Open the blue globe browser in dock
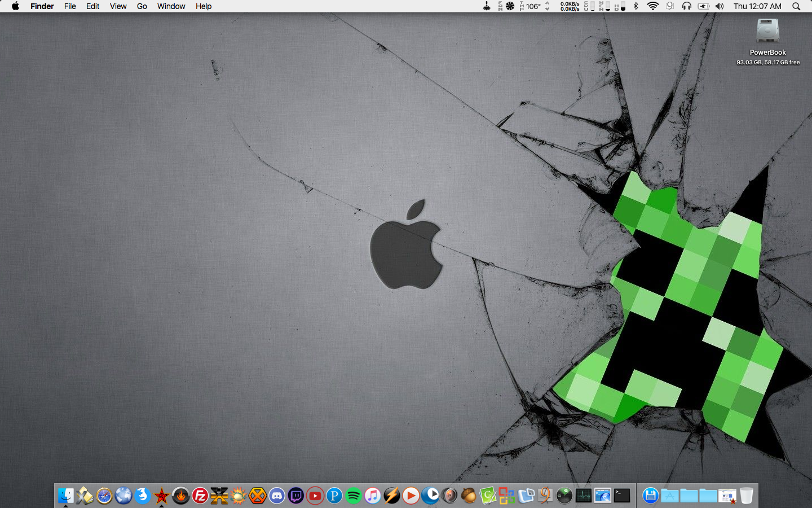Screen dimensions: 812x508 click(123, 496)
